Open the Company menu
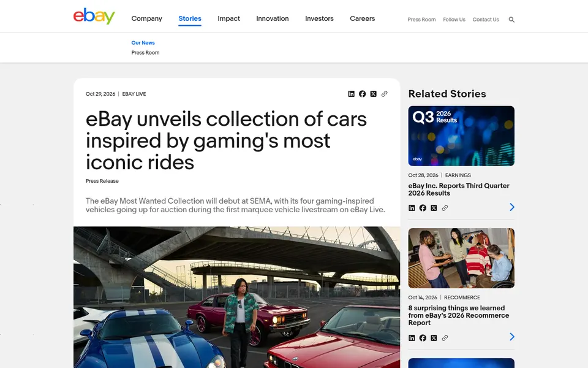The image size is (588, 368). [146, 18]
